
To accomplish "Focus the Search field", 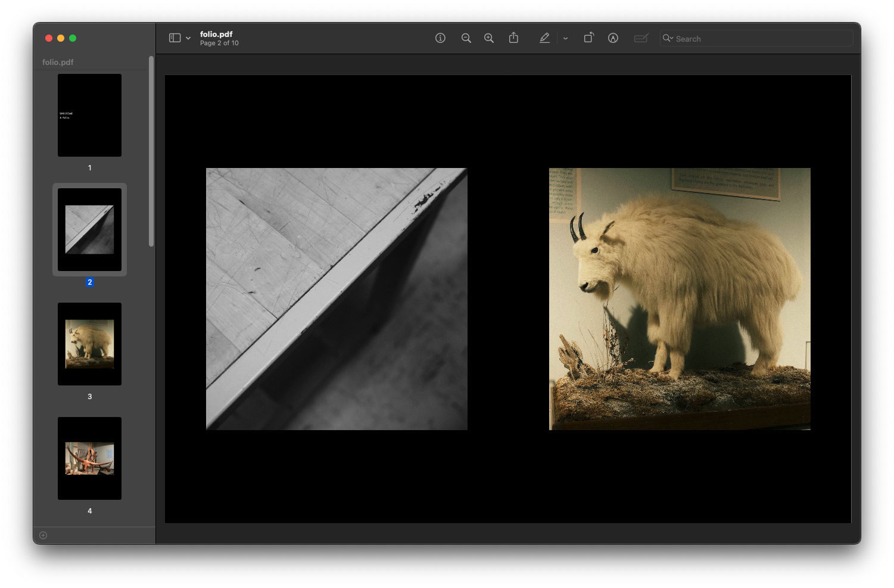I will click(756, 38).
